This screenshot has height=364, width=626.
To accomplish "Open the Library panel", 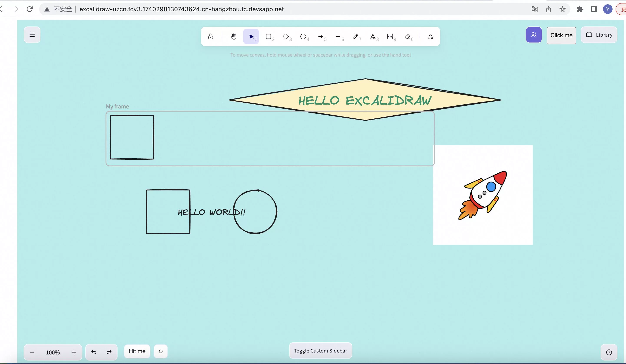I will (x=599, y=35).
